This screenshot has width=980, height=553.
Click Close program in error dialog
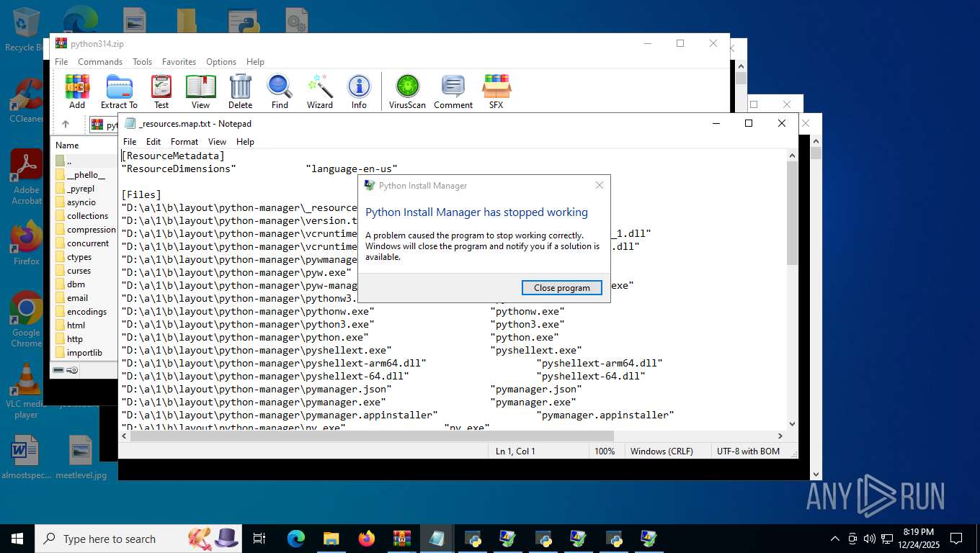click(561, 287)
